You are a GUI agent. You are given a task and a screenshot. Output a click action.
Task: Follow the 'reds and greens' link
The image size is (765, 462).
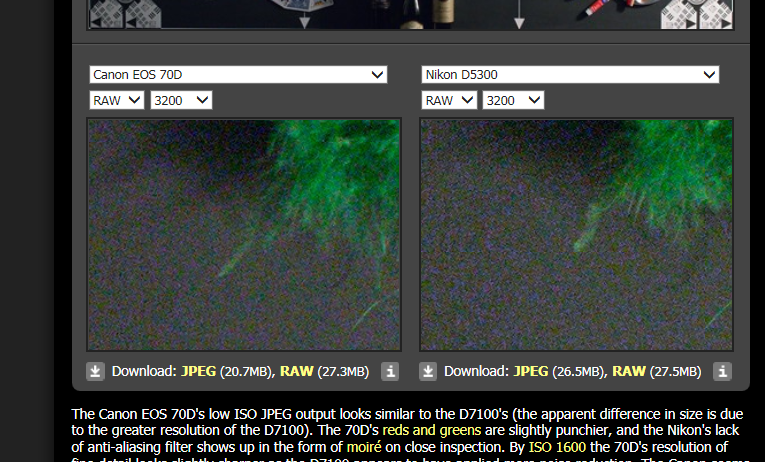(432, 430)
